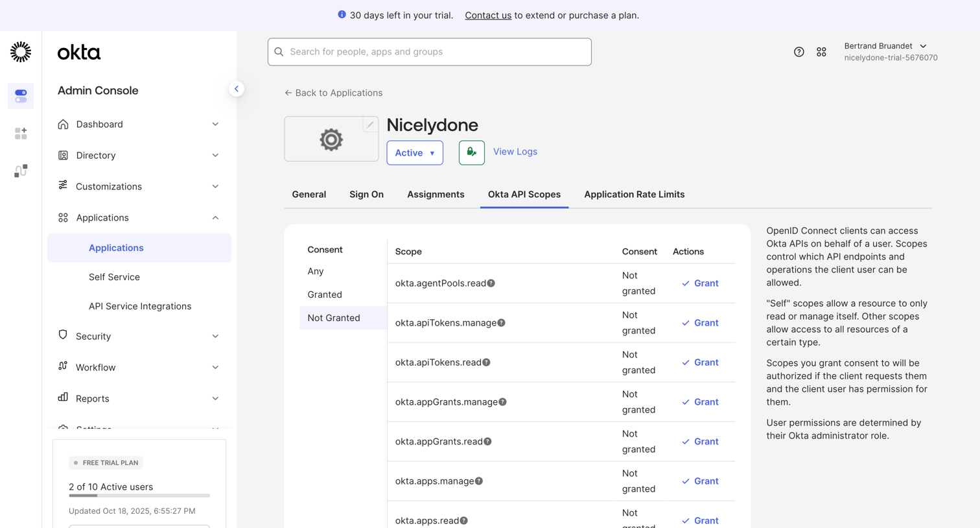Click the Applications grid icon in sidebar
980x528 pixels.
pos(63,217)
